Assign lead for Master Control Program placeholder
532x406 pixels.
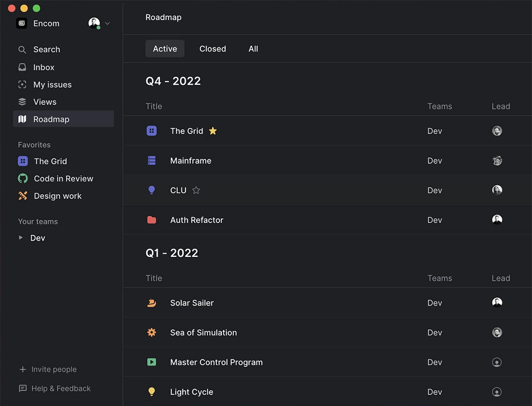coord(497,362)
